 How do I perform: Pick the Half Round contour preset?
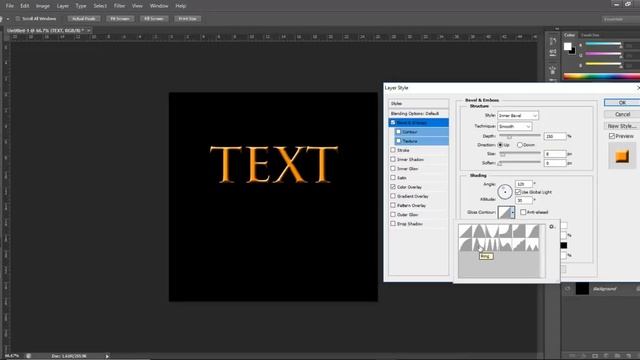pos(466,244)
